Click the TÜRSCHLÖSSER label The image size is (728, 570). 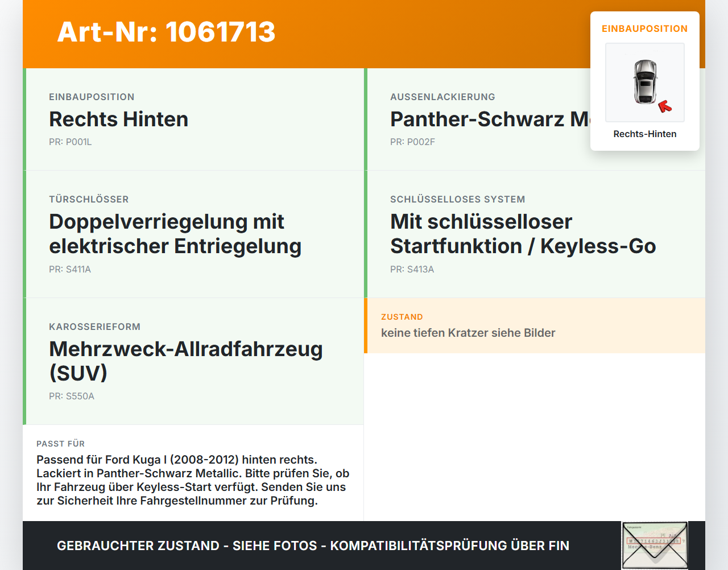[x=89, y=200]
